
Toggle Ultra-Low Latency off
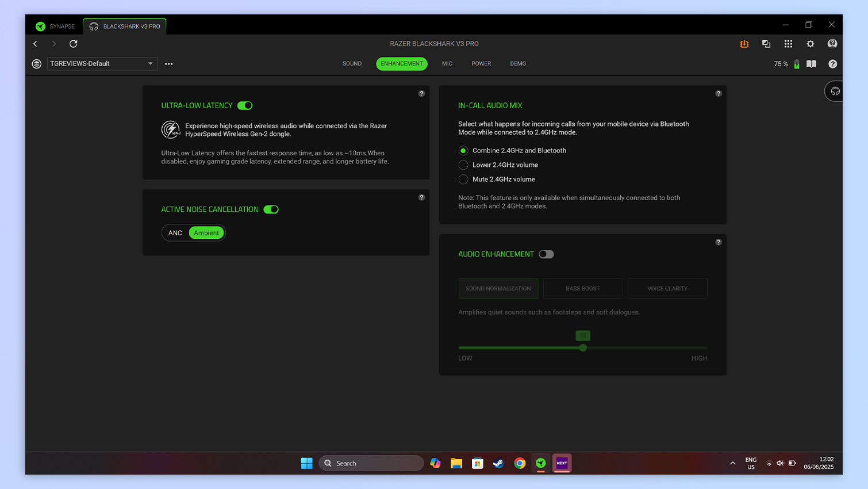[245, 105]
